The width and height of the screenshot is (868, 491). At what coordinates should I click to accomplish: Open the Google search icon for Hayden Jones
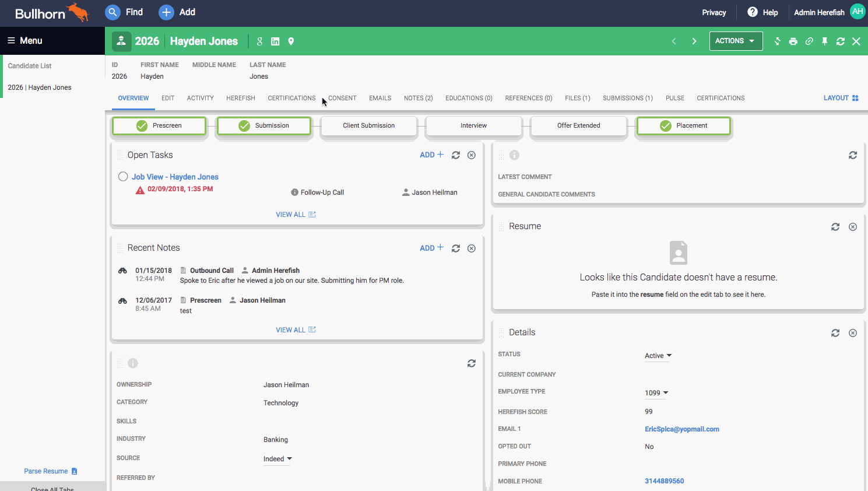pos(259,41)
